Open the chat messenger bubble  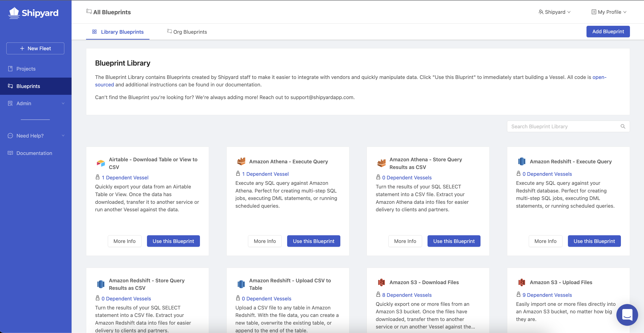[627, 314]
